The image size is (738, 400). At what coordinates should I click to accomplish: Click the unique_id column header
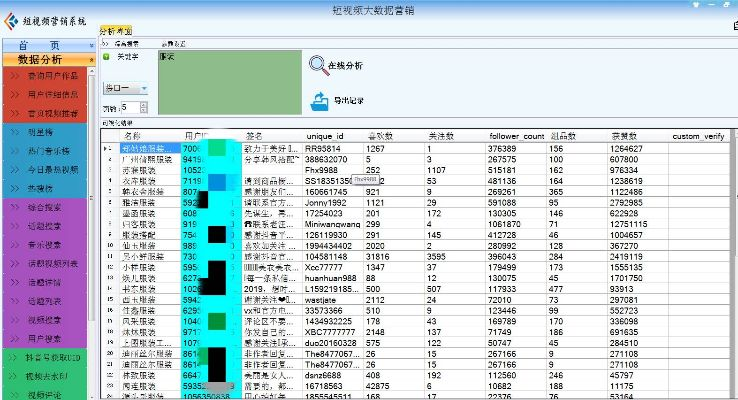(x=325, y=136)
